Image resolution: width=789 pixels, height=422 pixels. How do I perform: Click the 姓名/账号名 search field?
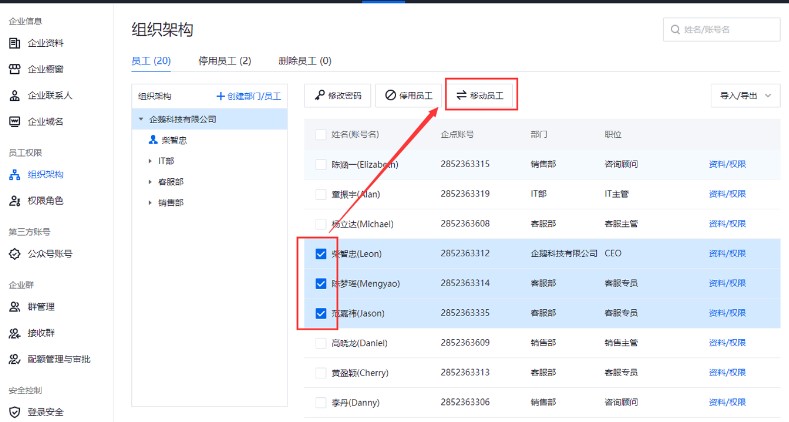(725, 30)
